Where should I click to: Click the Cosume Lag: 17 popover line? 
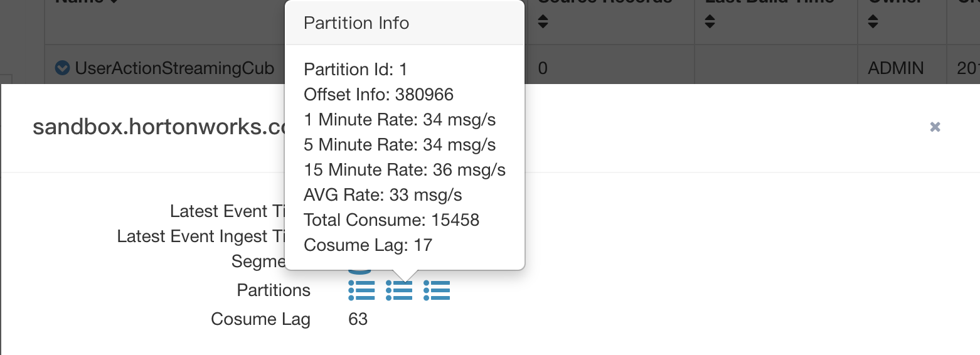pos(368,245)
